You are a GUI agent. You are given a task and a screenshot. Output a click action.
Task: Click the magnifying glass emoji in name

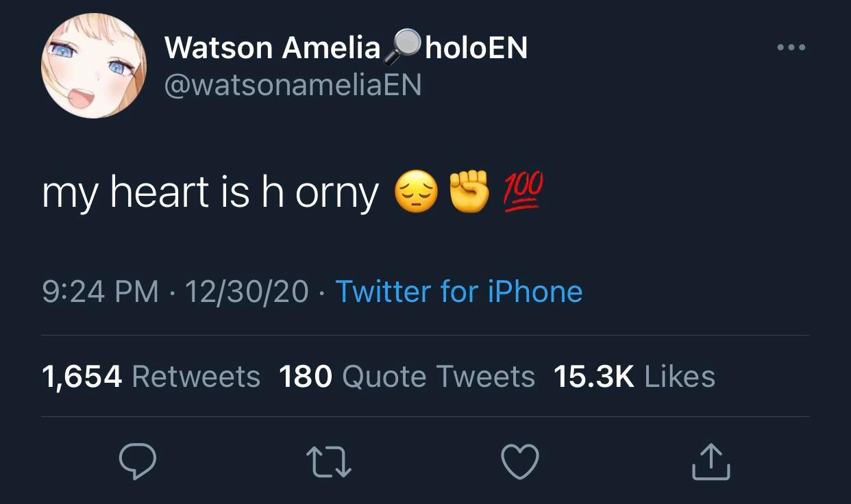402,46
